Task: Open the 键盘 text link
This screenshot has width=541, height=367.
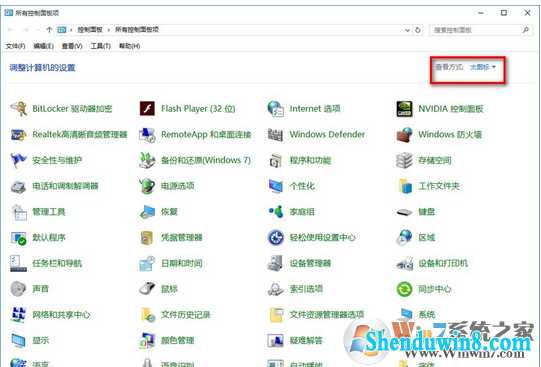Action: tap(426, 212)
